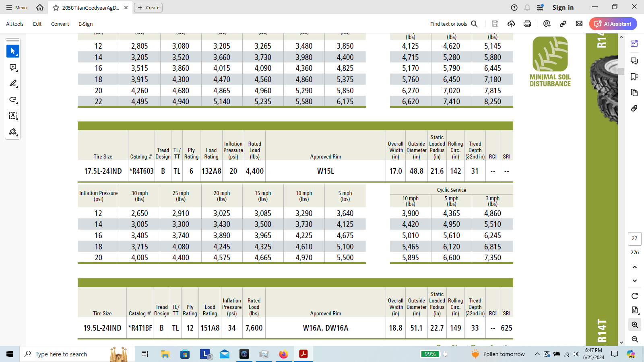644x362 pixels.
Task: Open the Menu hamburger
Action: coord(17,8)
